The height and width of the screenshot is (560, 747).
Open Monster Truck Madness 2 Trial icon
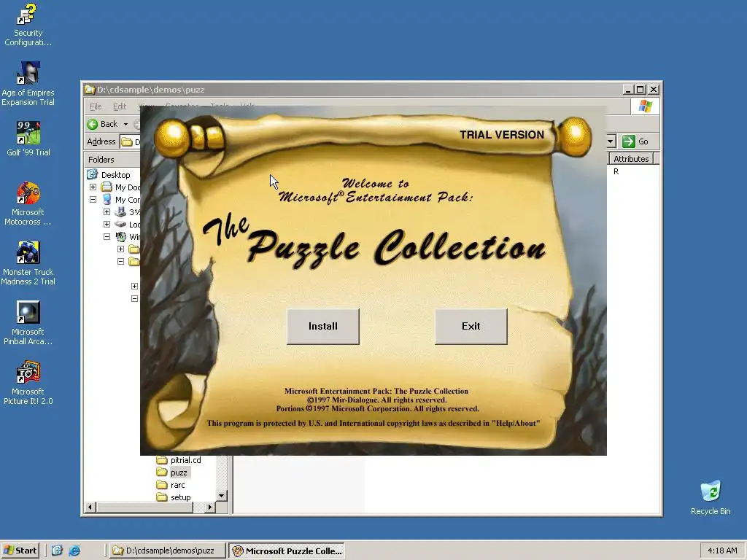(28, 263)
